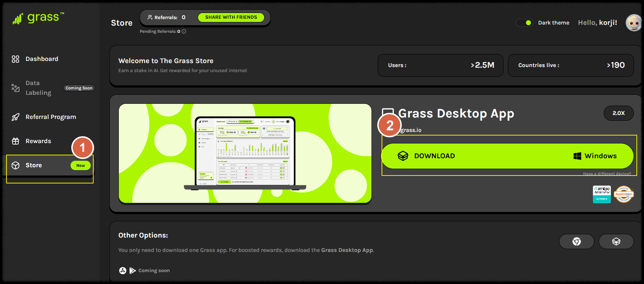644x284 pixels.
Task: Open the Rewards page
Action: [x=38, y=141]
